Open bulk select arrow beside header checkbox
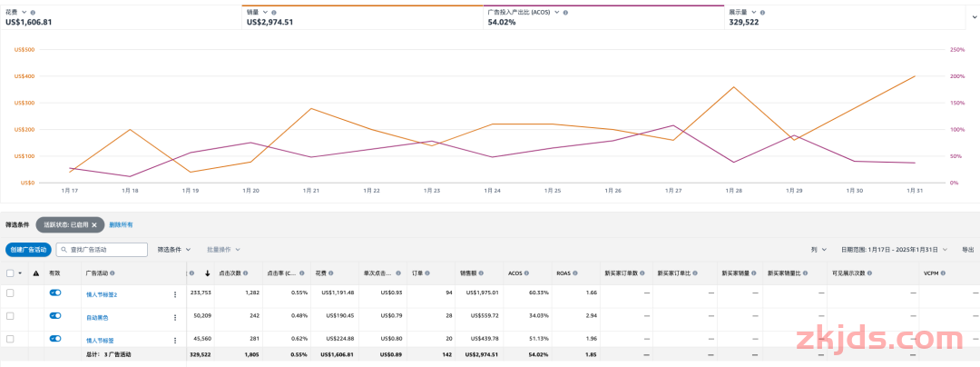Image resolution: width=980 pixels, height=367 pixels. pyautogui.click(x=20, y=273)
